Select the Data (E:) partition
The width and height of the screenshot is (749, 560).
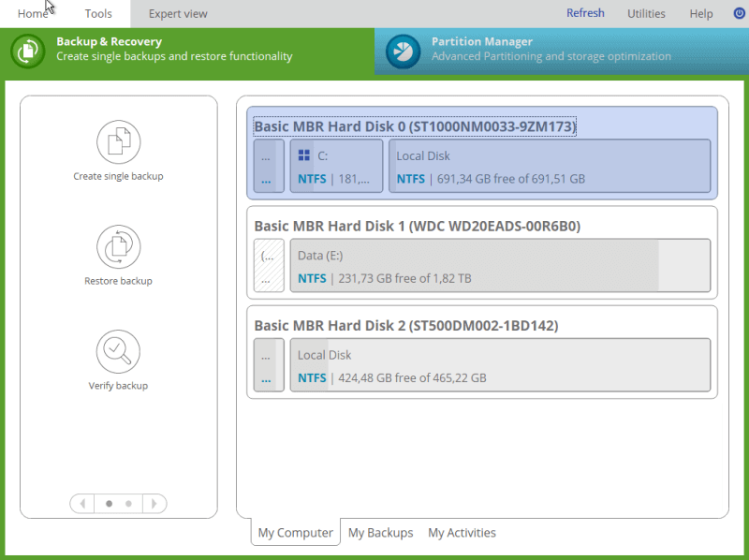coord(499,266)
